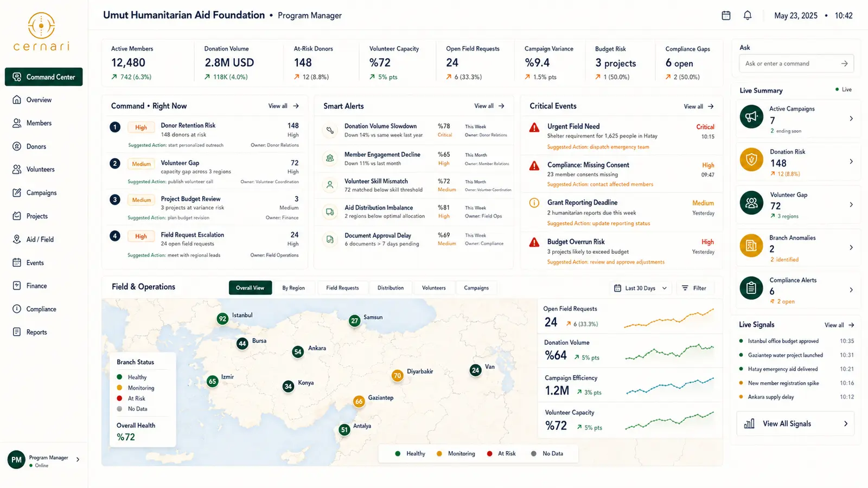Image resolution: width=868 pixels, height=488 pixels.
Task: Click the Van map marker 24
Action: pos(476,370)
